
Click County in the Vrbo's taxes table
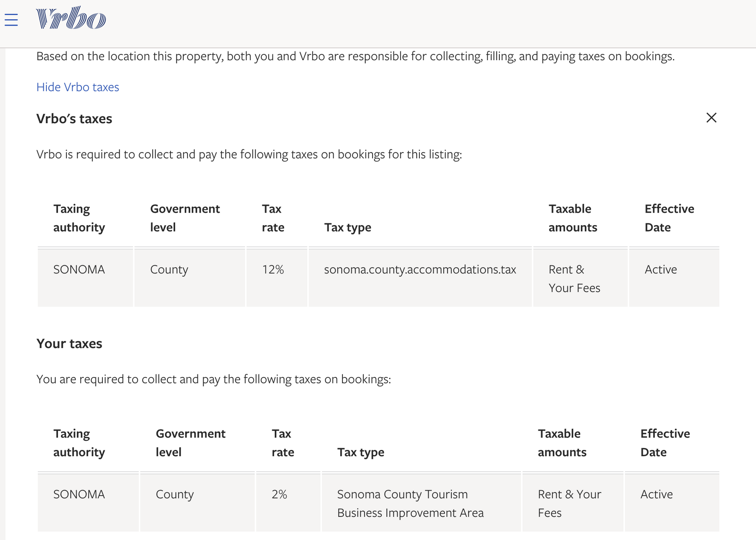pos(169,270)
